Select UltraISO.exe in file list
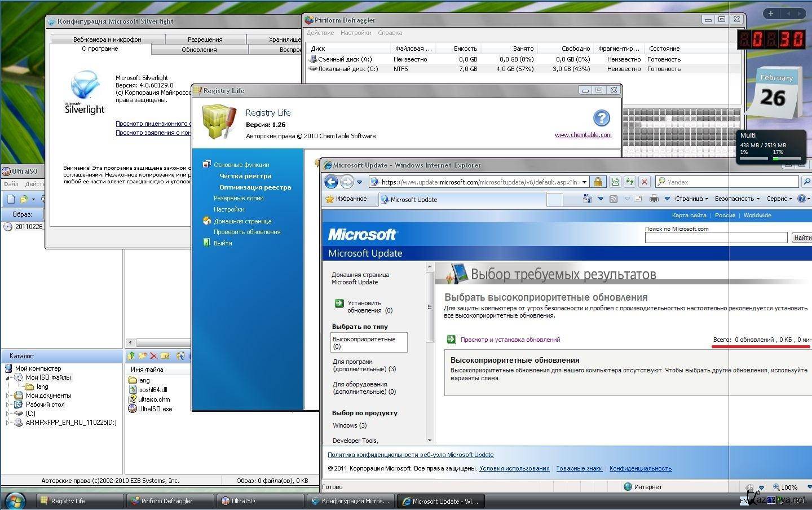 tap(155, 409)
